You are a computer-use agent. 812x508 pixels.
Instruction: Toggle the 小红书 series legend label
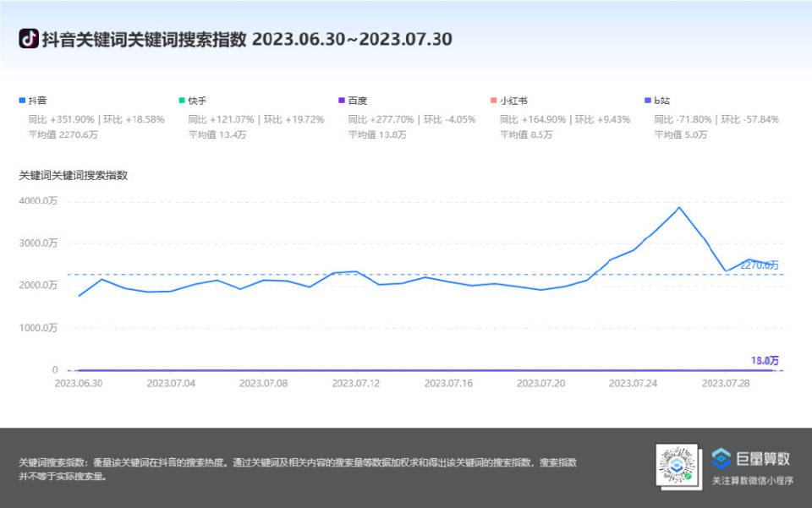[513, 101]
